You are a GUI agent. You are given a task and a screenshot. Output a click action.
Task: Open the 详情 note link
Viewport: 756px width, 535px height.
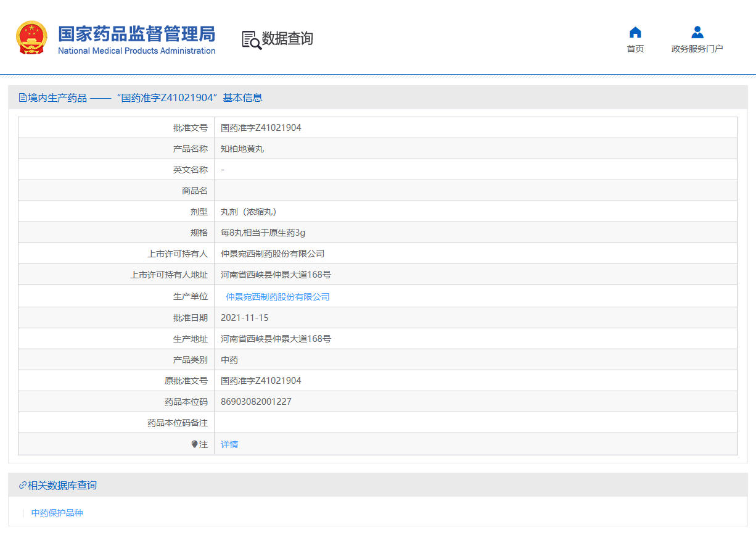(x=229, y=444)
